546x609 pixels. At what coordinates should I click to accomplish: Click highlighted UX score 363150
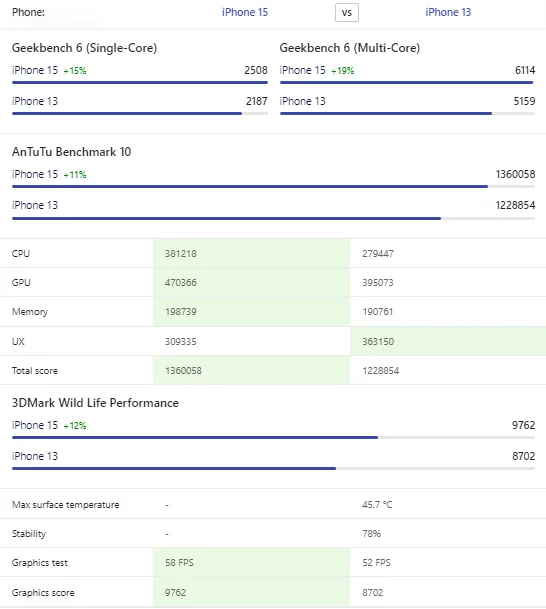[378, 341]
